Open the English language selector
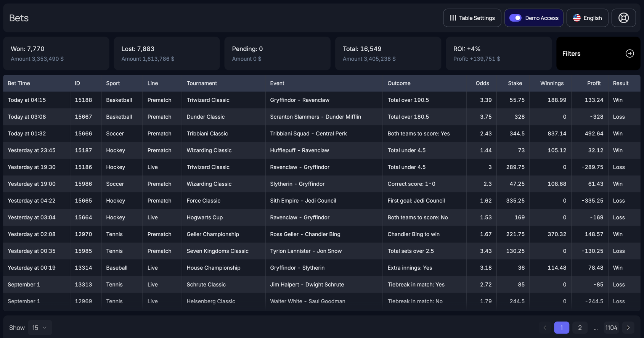Screen dimensions: 644x338 pos(587,18)
